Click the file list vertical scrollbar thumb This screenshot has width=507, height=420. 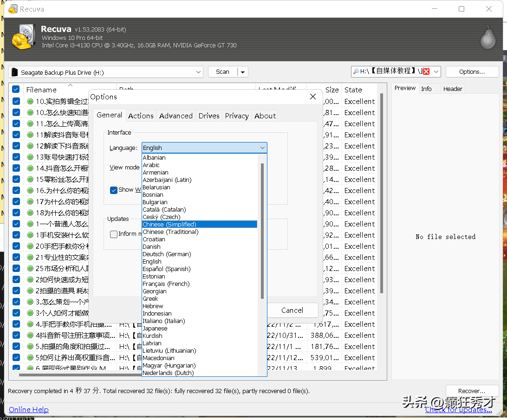pos(382,194)
